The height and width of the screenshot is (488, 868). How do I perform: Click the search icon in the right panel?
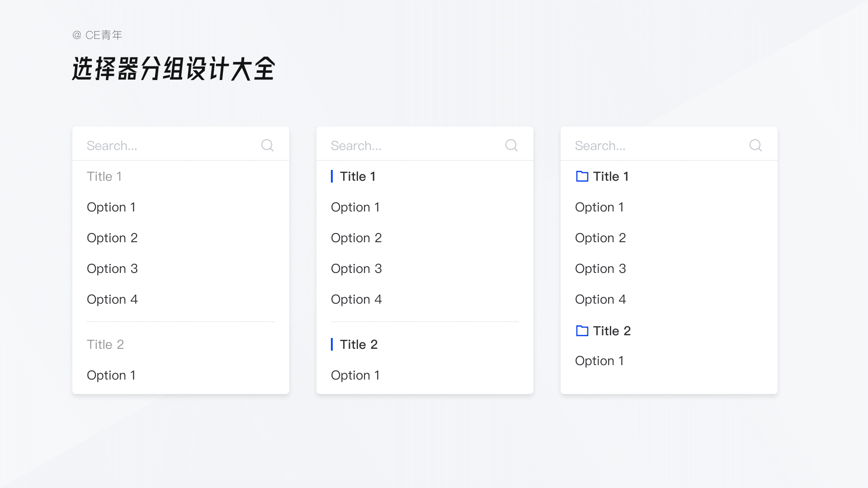click(755, 145)
